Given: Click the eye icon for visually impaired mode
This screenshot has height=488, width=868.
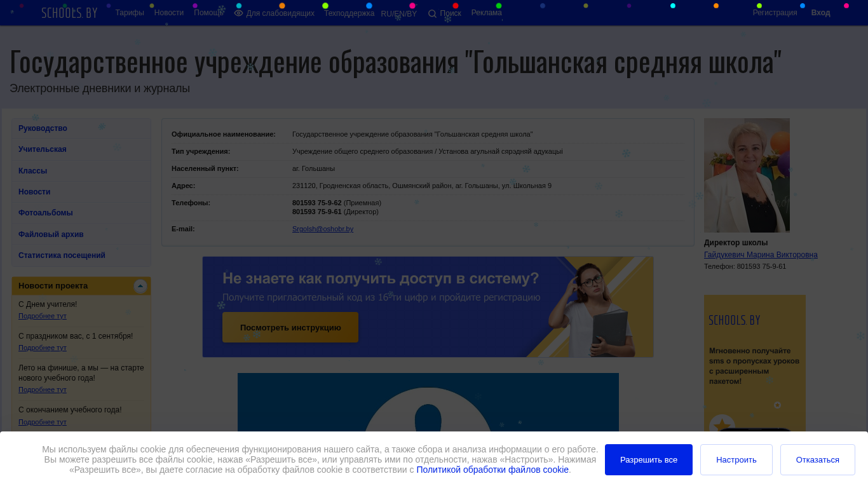Looking at the screenshot, I should (x=238, y=13).
